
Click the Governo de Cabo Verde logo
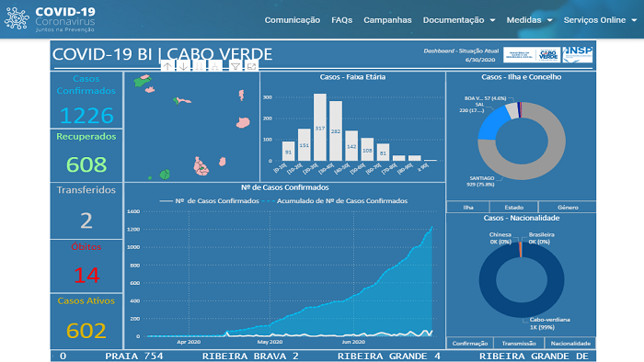point(549,54)
